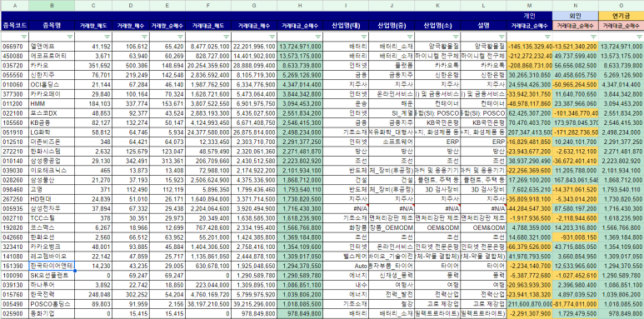Select the cell containing 한화오션
Screen dimensions: 644x319
click(x=52, y=237)
